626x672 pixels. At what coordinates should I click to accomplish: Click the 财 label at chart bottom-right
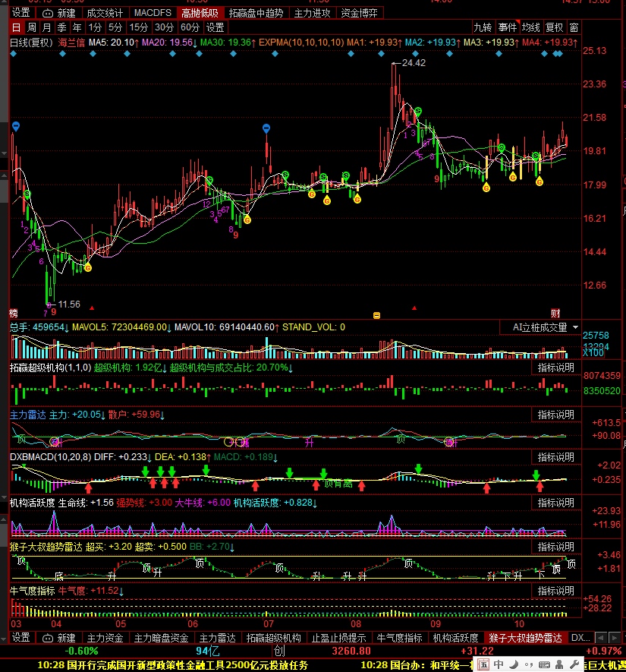(555, 314)
